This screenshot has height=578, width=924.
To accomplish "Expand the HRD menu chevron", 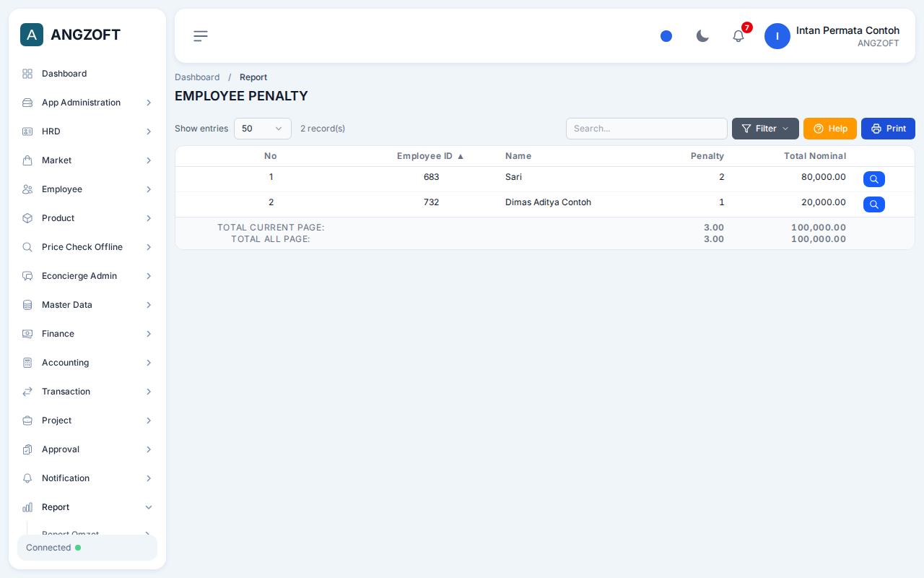I will coord(149,131).
